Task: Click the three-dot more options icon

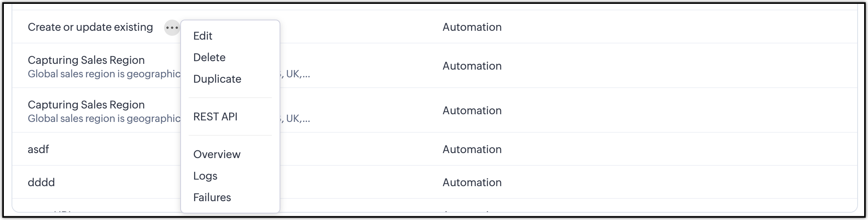Action: tap(172, 28)
